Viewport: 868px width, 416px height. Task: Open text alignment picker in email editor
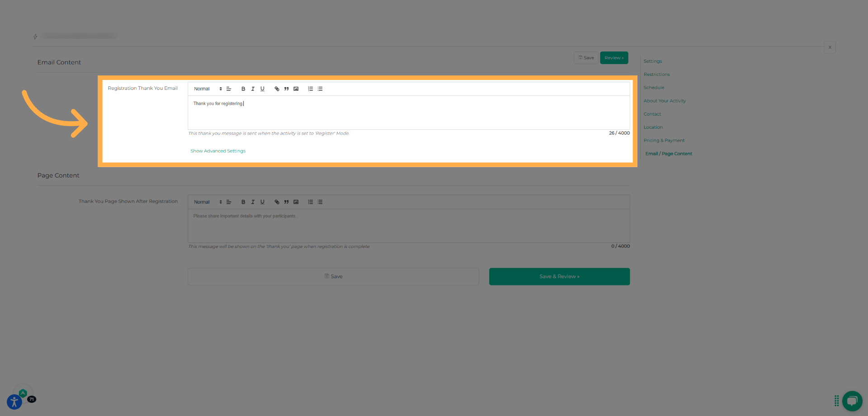point(229,89)
